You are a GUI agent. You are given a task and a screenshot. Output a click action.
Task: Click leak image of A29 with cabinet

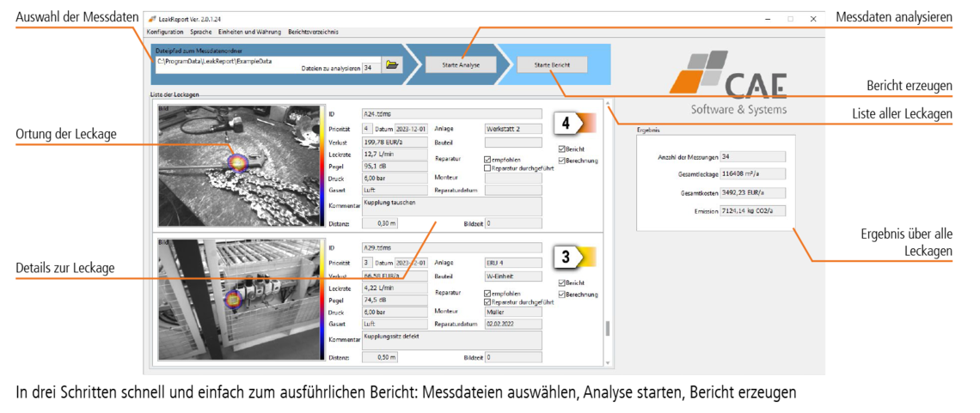[x=238, y=301]
